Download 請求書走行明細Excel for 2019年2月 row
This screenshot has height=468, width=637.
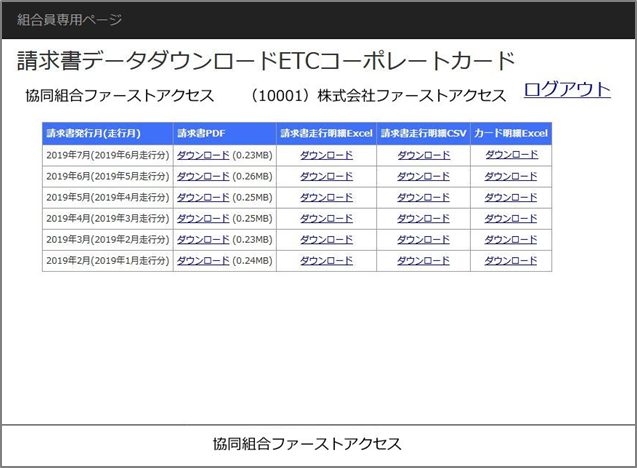point(326,261)
